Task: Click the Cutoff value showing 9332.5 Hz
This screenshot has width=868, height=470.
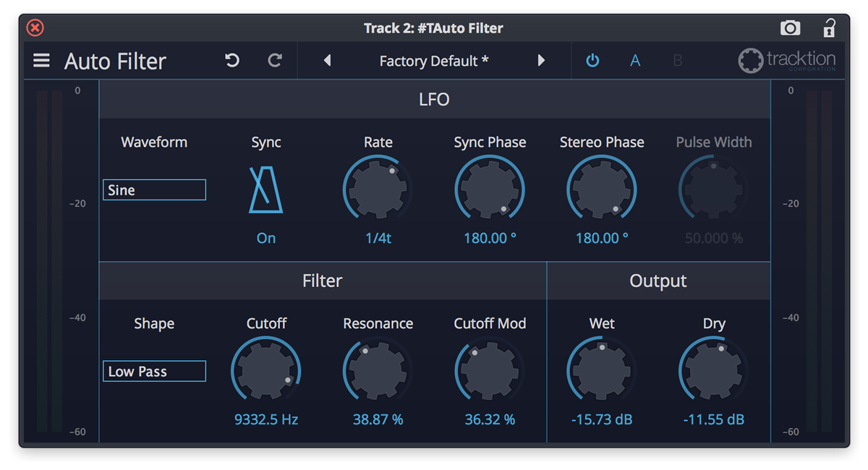Action: [265, 419]
